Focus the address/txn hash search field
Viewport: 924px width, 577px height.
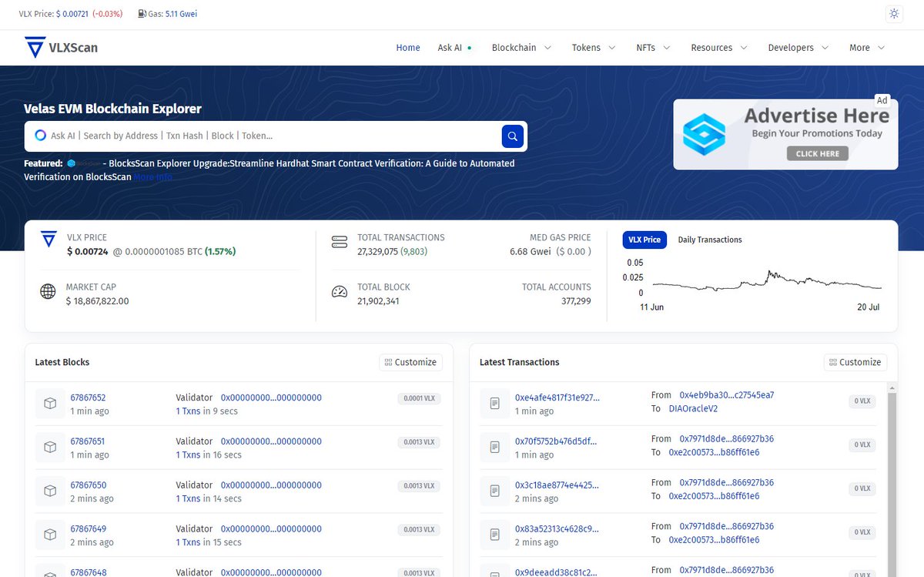(273, 136)
